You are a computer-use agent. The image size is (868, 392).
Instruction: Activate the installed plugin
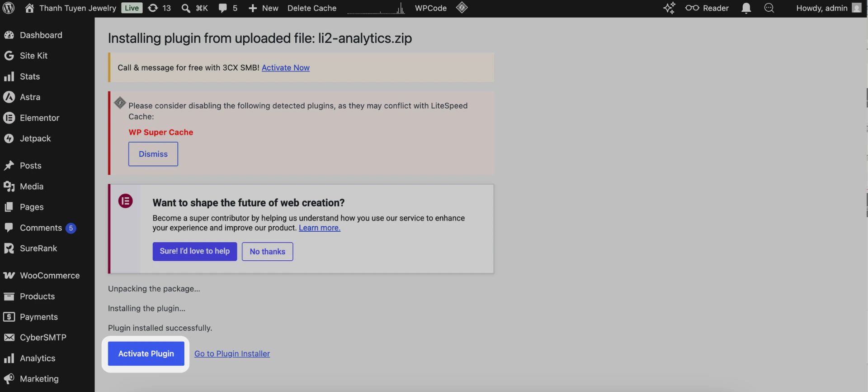click(146, 354)
